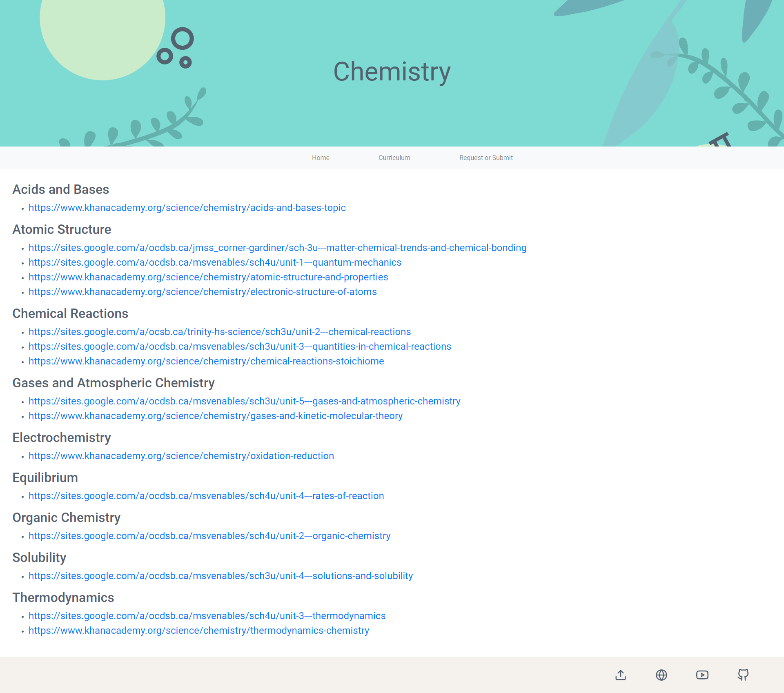Click the solutions-and-solubility link
This screenshot has width=784, height=693.
220,576
